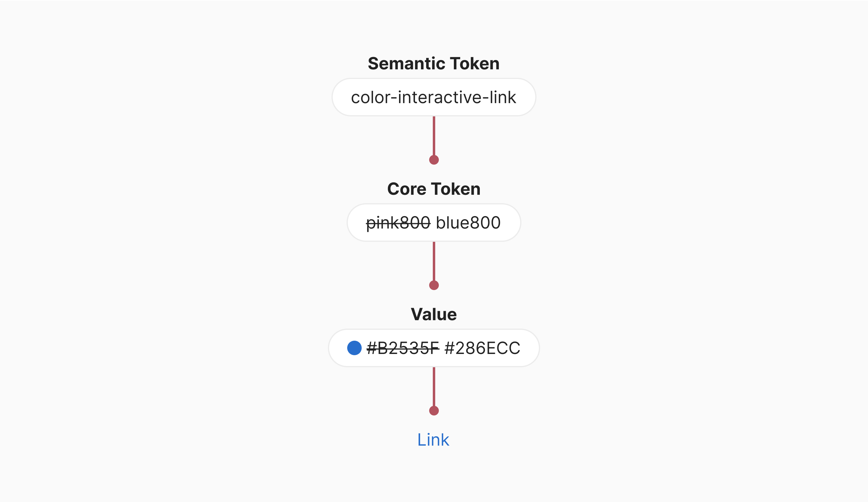The height and width of the screenshot is (502, 868).
Task: Click the red dot above Value heading
Action: pyautogui.click(x=434, y=285)
